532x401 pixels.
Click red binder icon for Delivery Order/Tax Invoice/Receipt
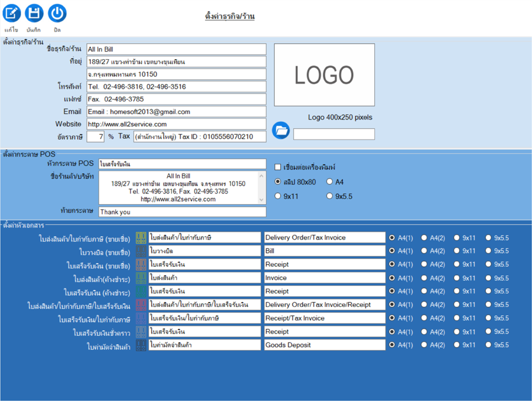click(141, 305)
